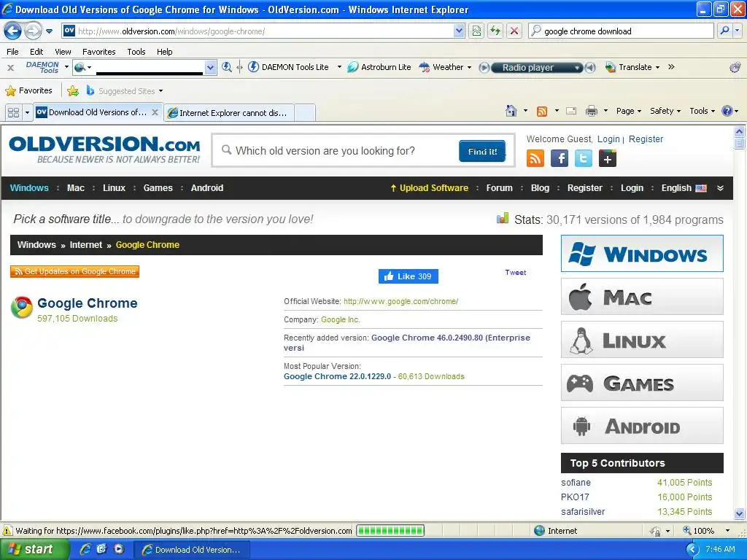Click the page scrollbar down arrow
The width and height of the screenshot is (747, 560).
click(x=740, y=513)
